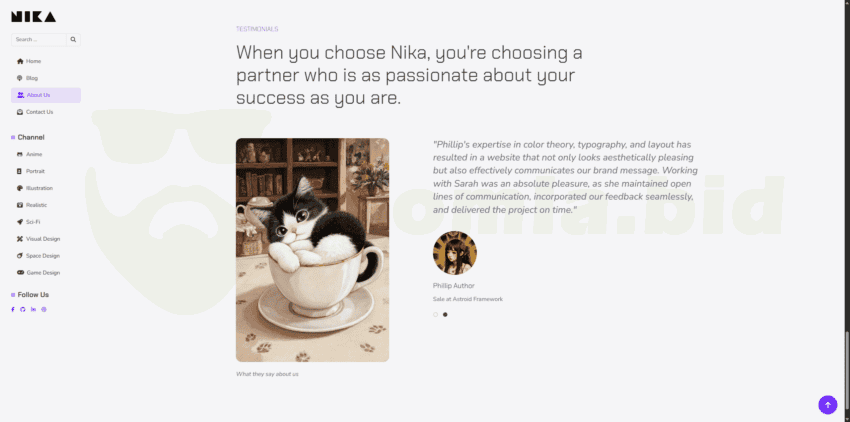Focus the Search input field

(x=39, y=40)
